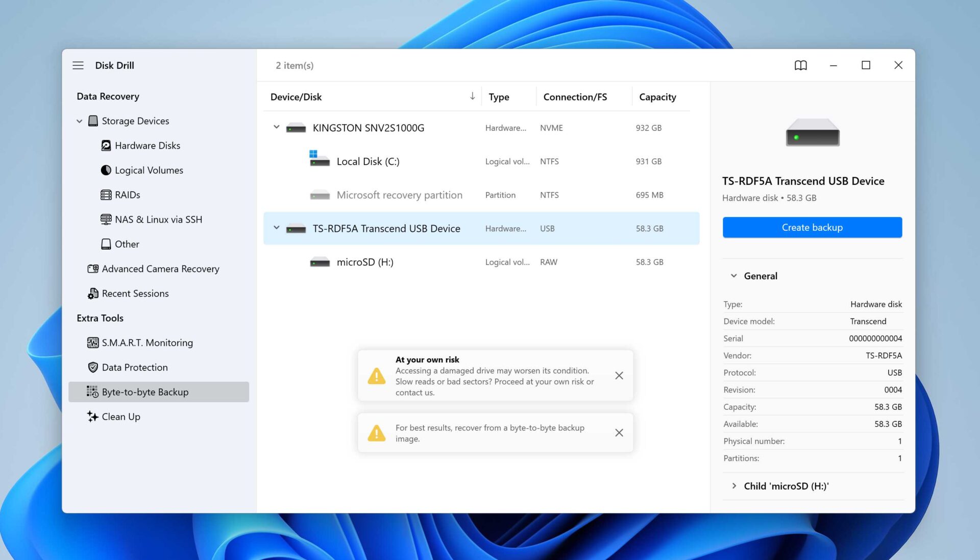
Task: Collapse the Storage Devices tree
Action: (79, 121)
